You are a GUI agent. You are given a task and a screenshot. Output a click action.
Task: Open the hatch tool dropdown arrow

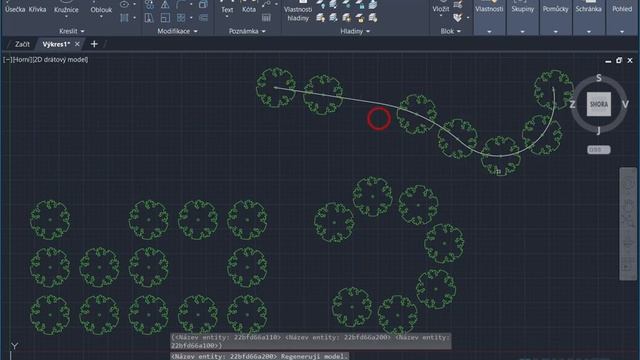coord(135,18)
